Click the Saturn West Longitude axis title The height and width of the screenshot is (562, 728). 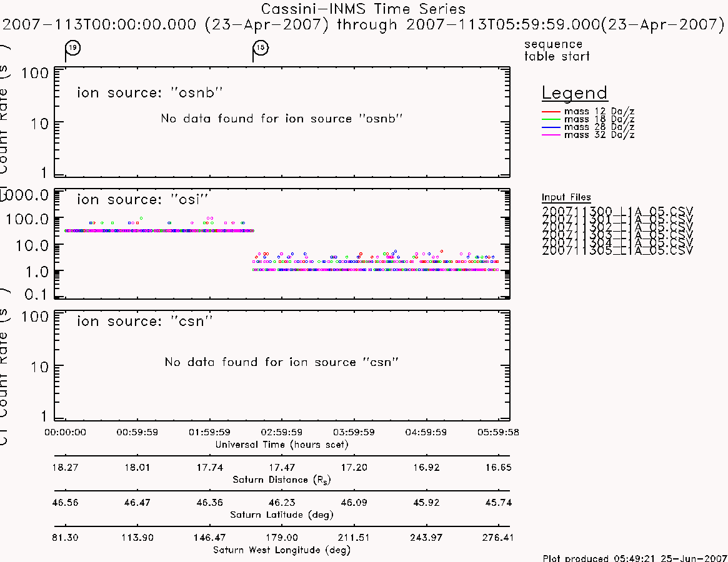pos(282,550)
